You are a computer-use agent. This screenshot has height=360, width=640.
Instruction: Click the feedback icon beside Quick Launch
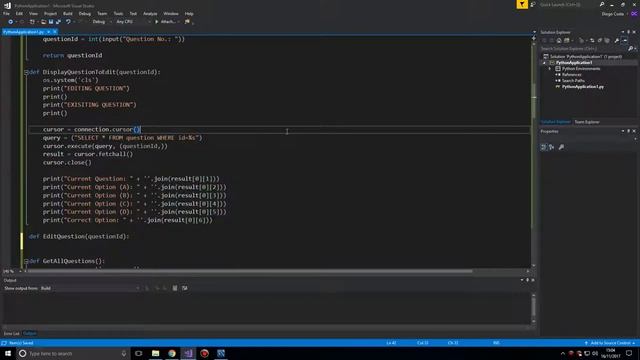click(x=533, y=4)
